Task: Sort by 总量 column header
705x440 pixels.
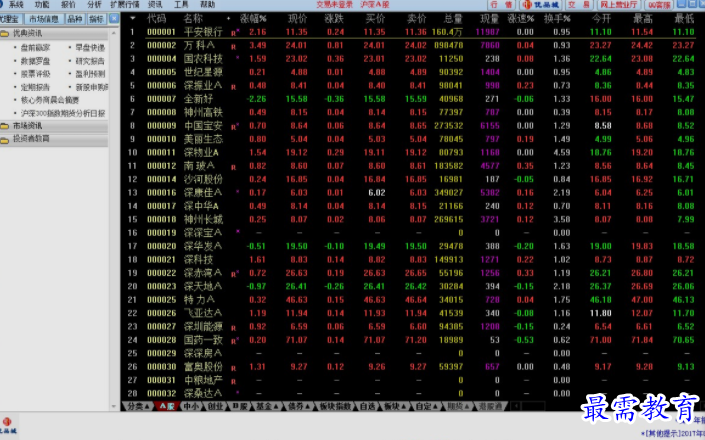Action: tap(453, 19)
